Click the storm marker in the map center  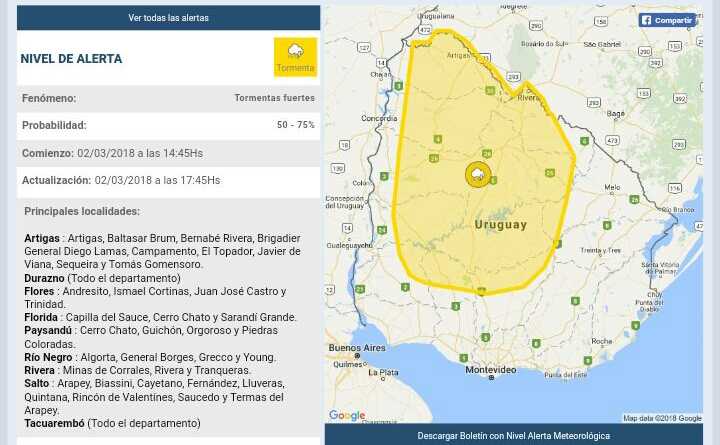[x=478, y=174]
